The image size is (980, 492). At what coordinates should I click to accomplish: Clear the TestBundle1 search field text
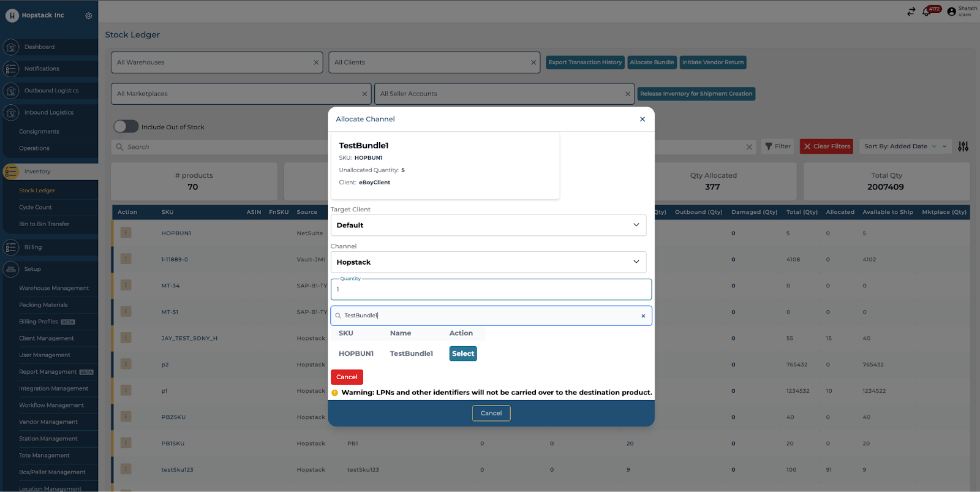(x=643, y=316)
